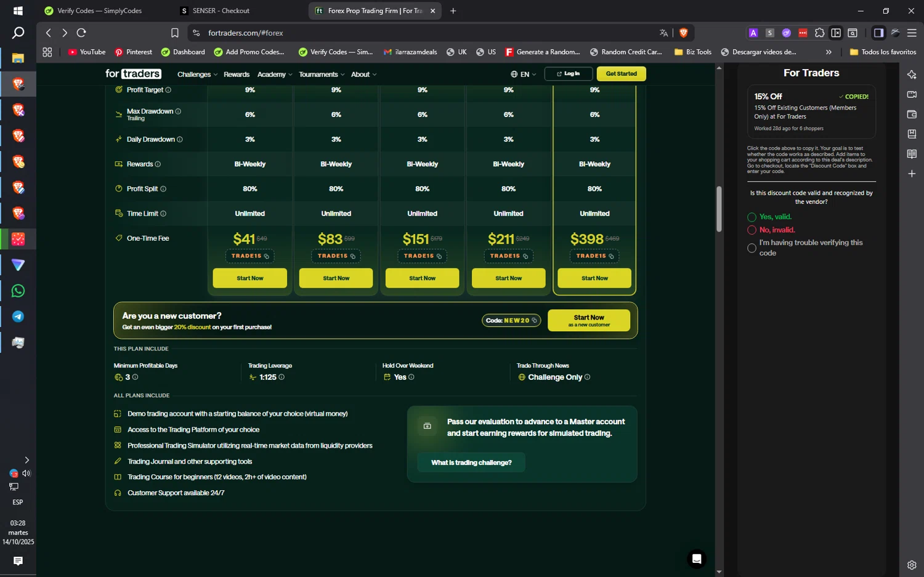Open the Brave main menu hamburger icon
This screenshot has width=924, height=577.
pyautogui.click(x=912, y=33)
